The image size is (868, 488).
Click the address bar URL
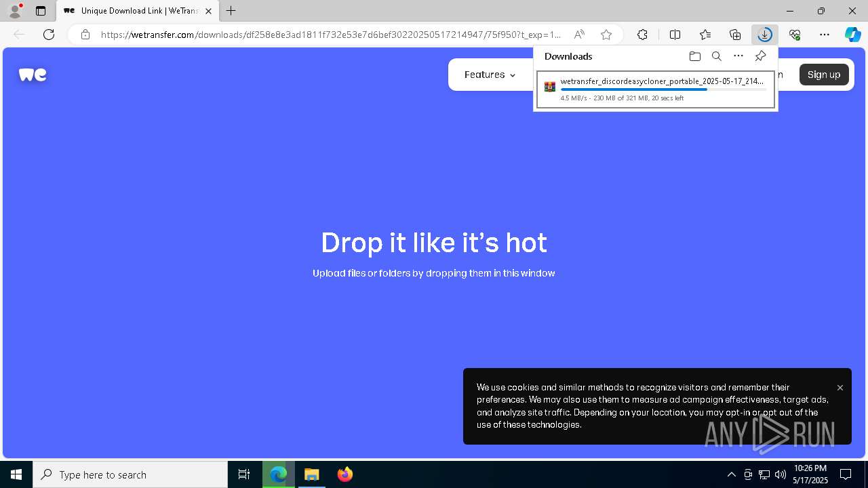tap(331, 35)
